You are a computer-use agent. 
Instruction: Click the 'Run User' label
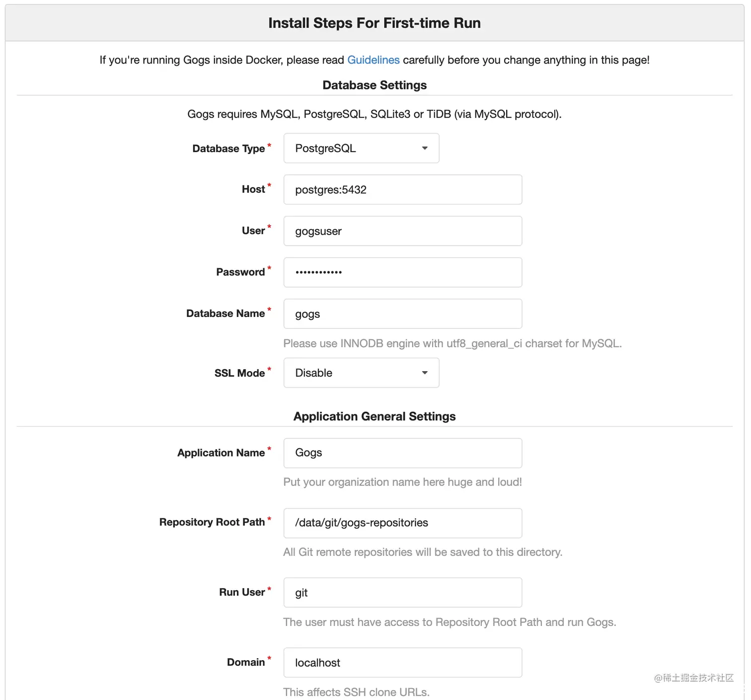[242, 592]
